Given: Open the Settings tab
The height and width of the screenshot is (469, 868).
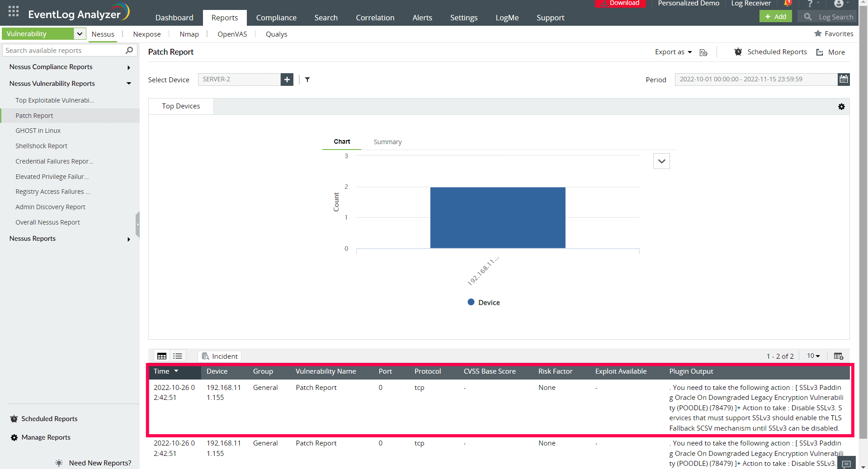Looking at the screenshot, I should (464, 18).
